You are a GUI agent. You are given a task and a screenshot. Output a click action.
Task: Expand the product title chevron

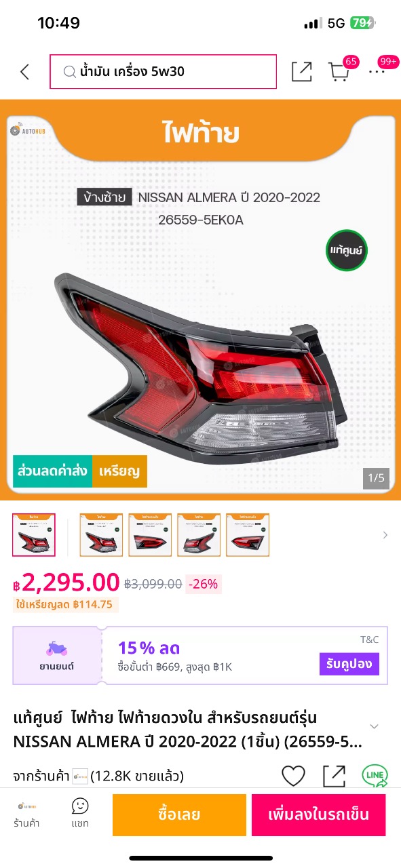(374, 726)
